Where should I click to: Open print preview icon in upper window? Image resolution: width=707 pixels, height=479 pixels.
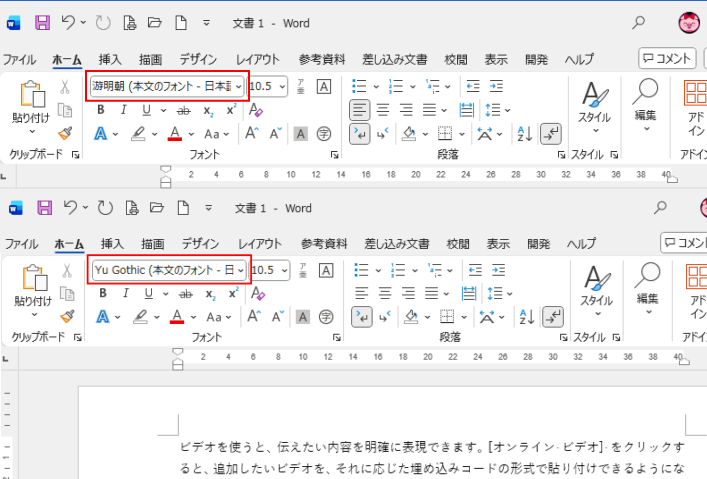(x=129, y=23)
